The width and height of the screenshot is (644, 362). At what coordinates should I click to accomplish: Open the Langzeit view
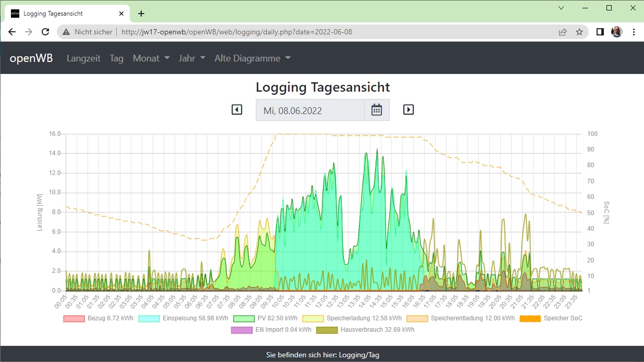[x=83, y=58]
